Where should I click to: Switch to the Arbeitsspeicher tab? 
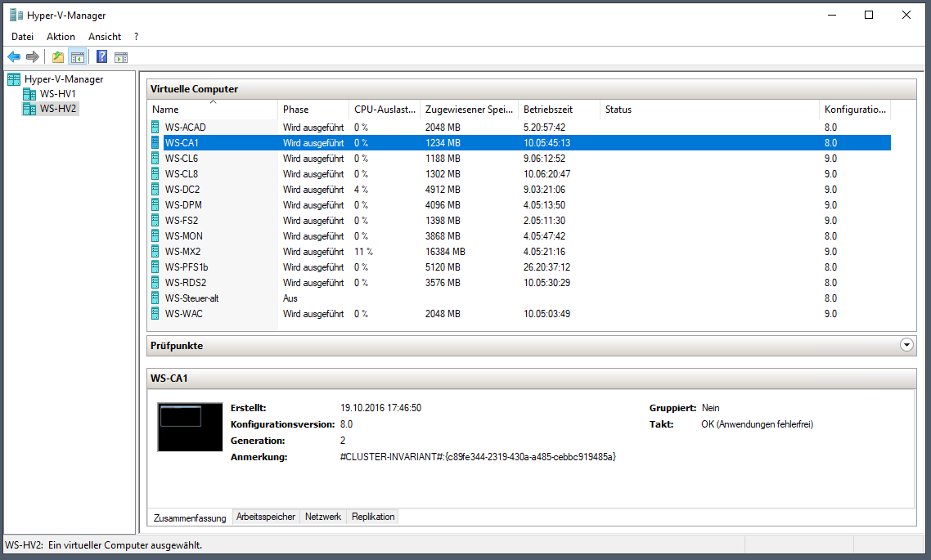[x=265, y=517]
